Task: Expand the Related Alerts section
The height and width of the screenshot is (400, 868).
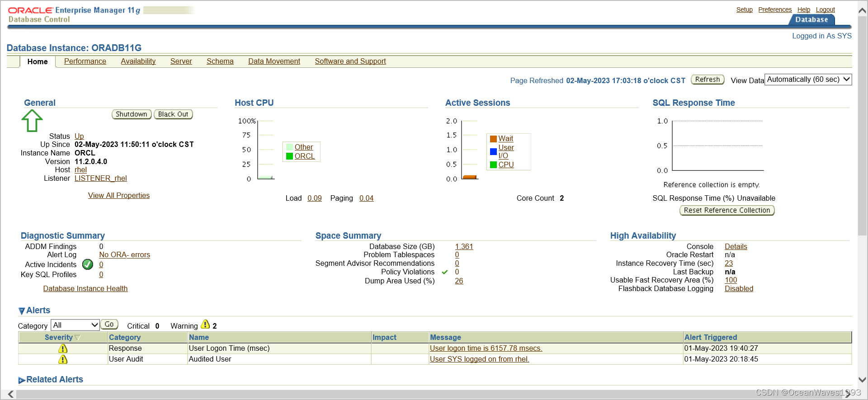Action: tap(21, 380)
